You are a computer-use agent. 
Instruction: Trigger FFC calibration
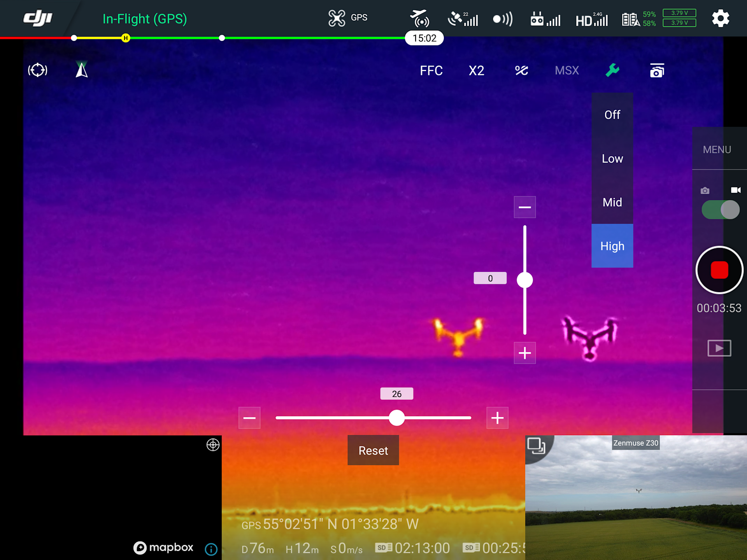pos(431,70)
